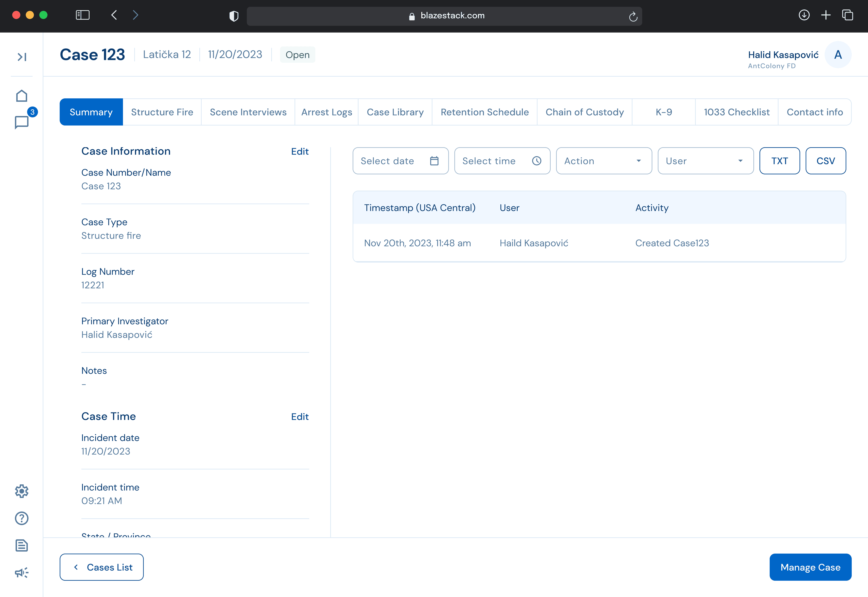Open messages chat icon with badge
868x597 pixels.
tap(22, 122)
